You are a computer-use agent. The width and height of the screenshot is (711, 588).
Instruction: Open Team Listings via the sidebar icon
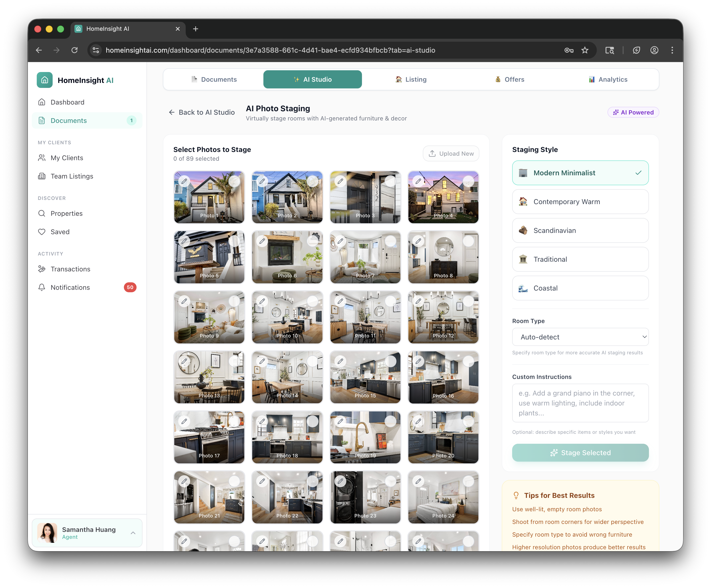click(42, 176)
